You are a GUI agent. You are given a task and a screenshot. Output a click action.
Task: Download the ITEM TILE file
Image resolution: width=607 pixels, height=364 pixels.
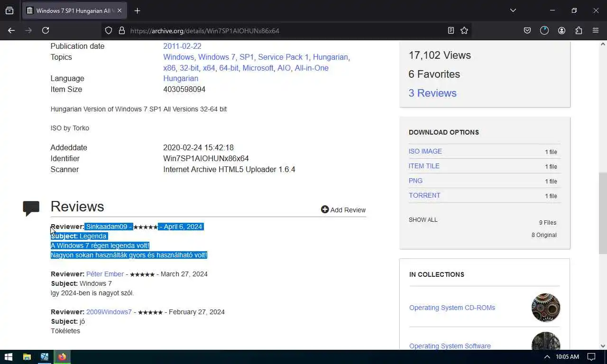424,166
